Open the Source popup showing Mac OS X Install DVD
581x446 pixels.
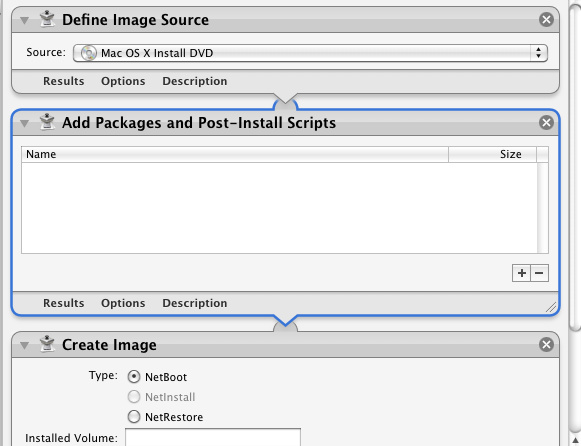coord(310,53)
